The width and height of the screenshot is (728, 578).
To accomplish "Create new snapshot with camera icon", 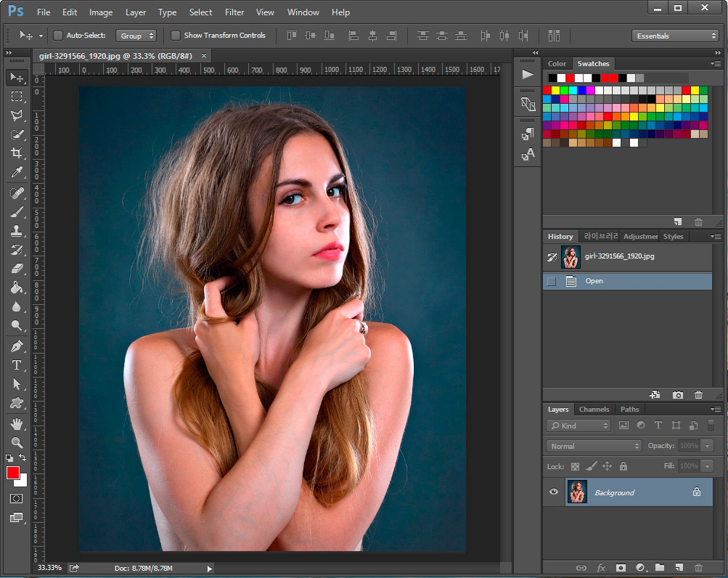I will coord(677,395).
